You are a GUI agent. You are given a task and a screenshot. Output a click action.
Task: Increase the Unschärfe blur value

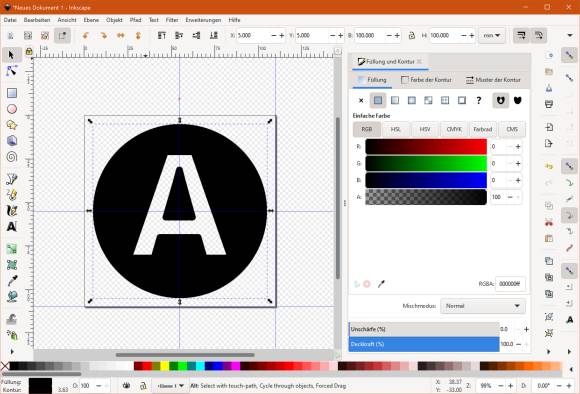pos(526,329)
